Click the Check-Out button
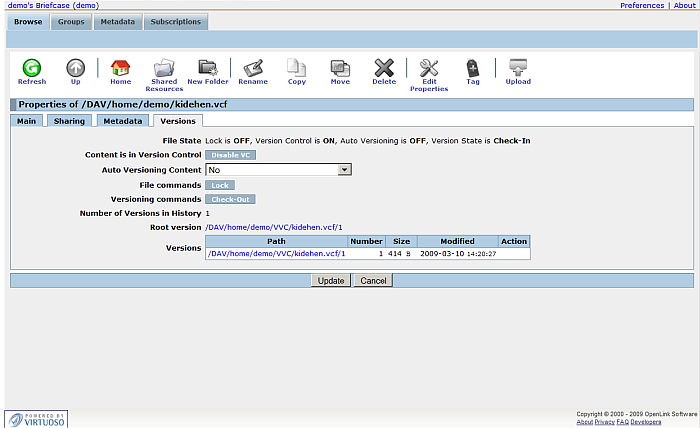This screenshot has height=428, width=700. click(x=230, y=199)
